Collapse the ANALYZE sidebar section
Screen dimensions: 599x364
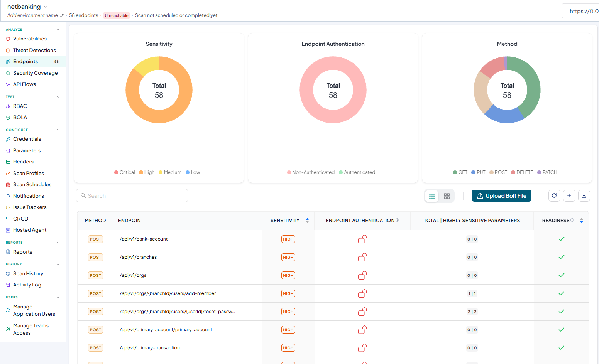click(x=58, y=30)
